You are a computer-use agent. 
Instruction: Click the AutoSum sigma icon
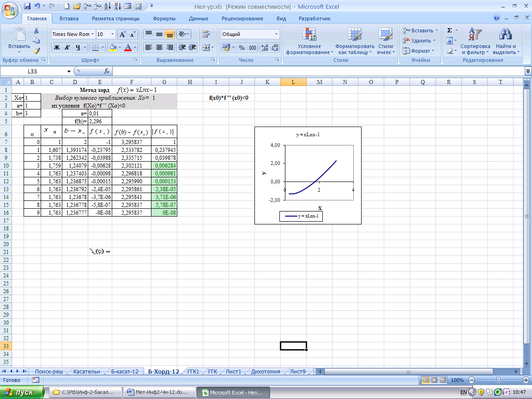pyautogui.click(x=449, y=30)
